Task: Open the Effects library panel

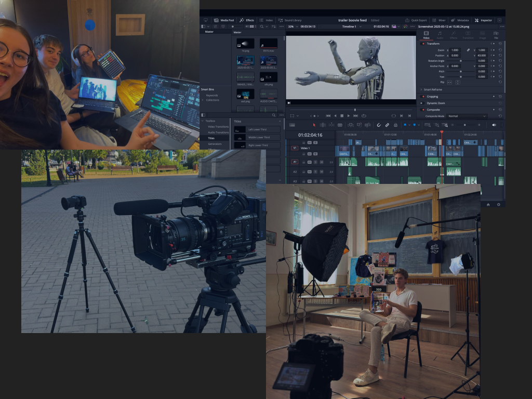Action: 247,20
